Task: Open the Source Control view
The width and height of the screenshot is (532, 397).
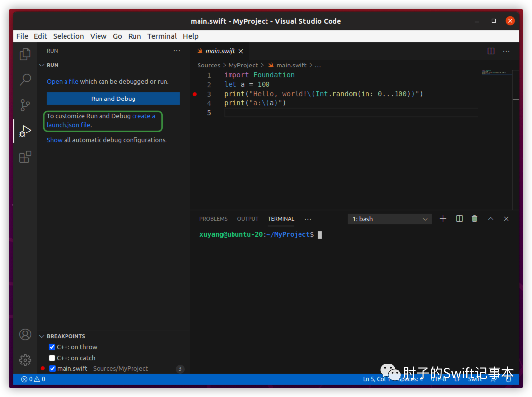Action: pyautogui.click(x=25, y=105)
